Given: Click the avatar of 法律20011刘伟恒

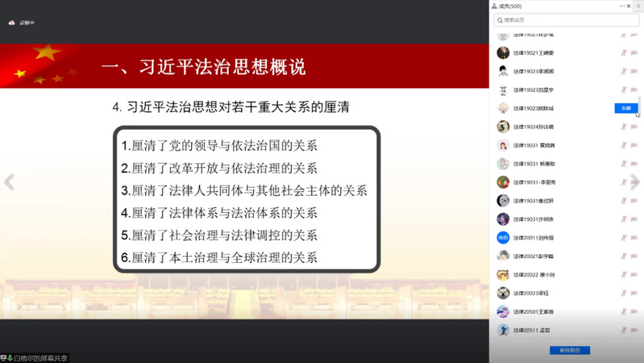Looking at the screenshot, I should point(503,238).
